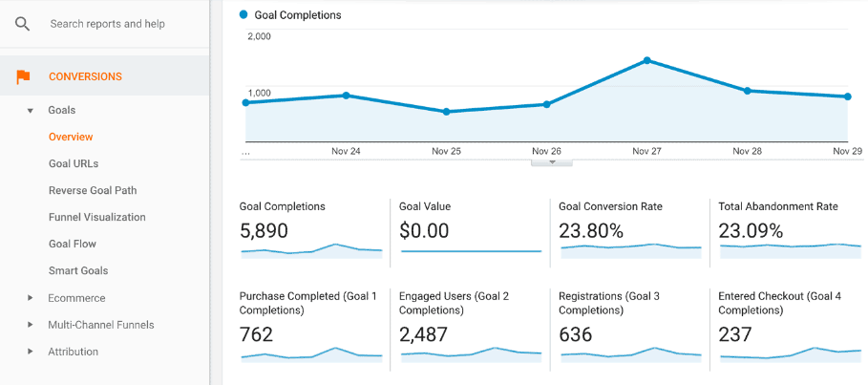868x385 pixels.
Task: Collapse the Goals tree section
Action: pyautogui.click(x=31, y=111)
